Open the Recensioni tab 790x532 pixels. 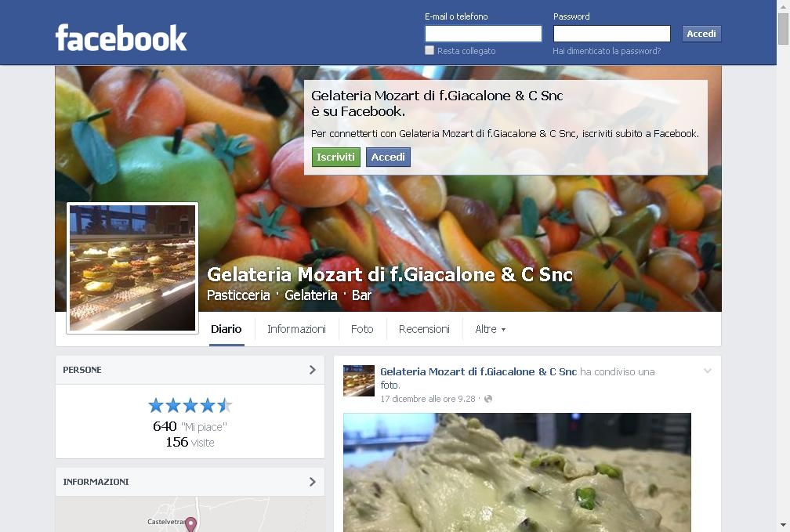pyautogui.click(x=424, y=329)
